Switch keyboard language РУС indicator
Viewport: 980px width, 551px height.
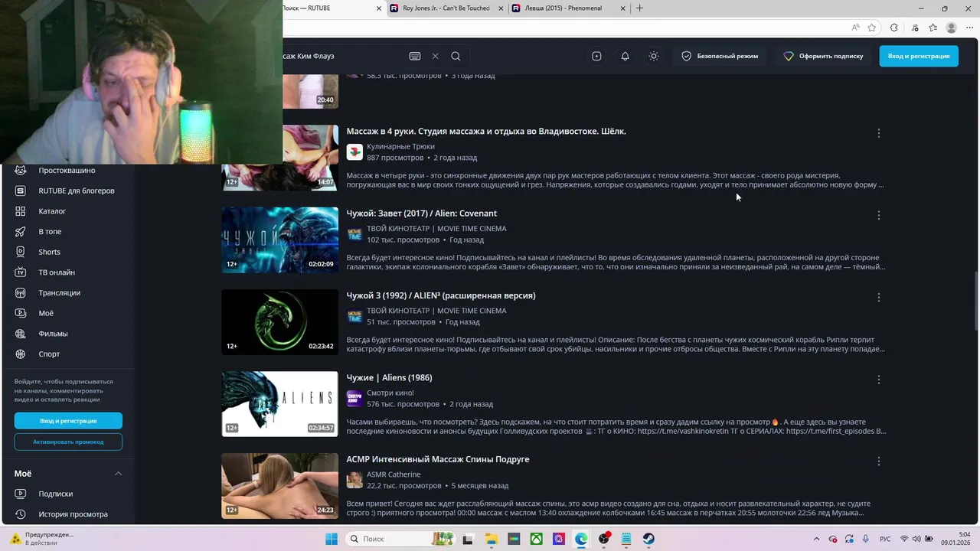[x=885, y=539]
